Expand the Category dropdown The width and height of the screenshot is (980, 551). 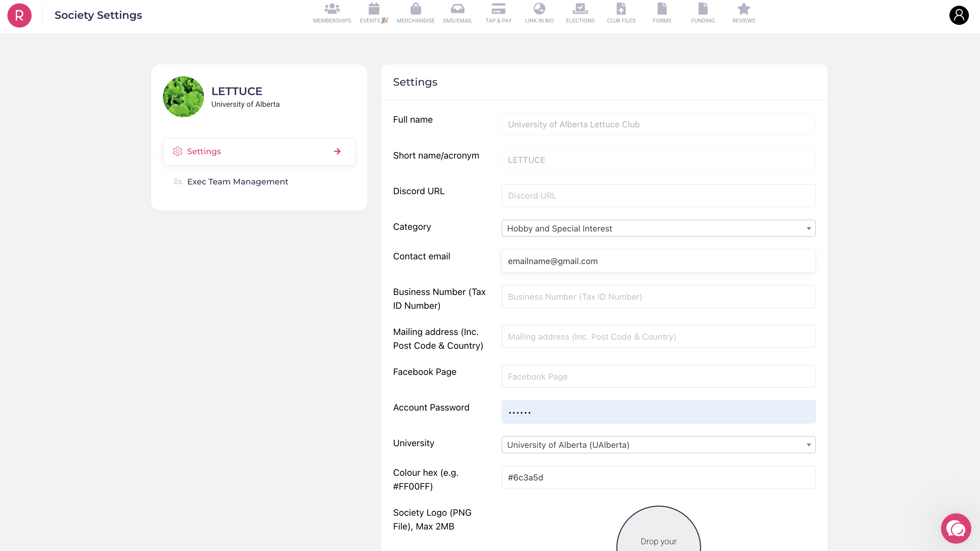(658, 228)
